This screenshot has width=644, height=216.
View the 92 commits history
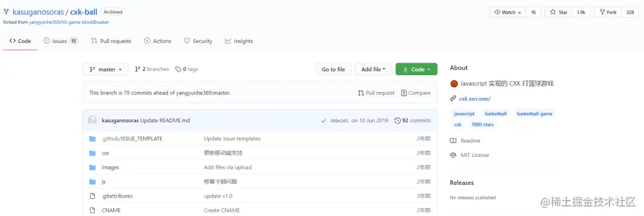point(413,121)
